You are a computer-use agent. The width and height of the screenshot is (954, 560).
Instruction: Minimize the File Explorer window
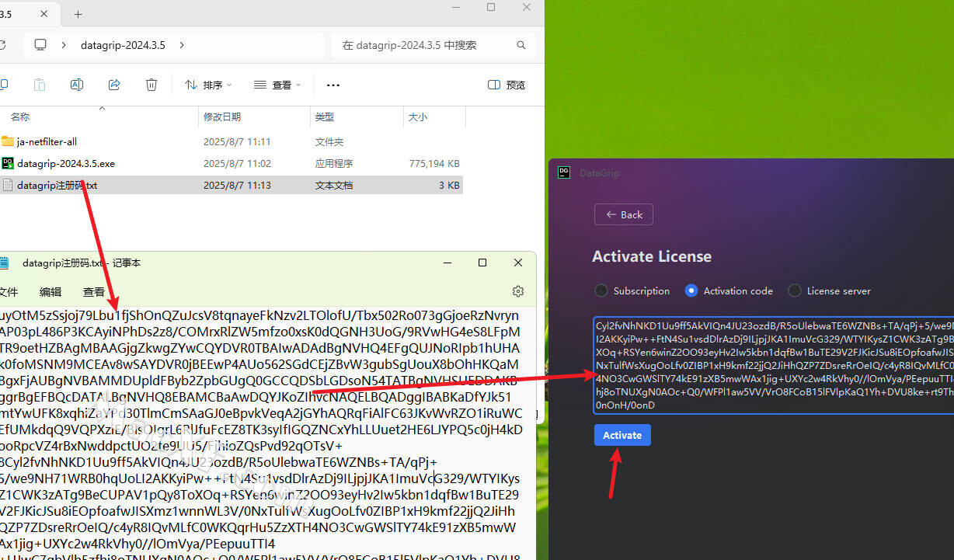pyautogui.click(x=455, y=7)
